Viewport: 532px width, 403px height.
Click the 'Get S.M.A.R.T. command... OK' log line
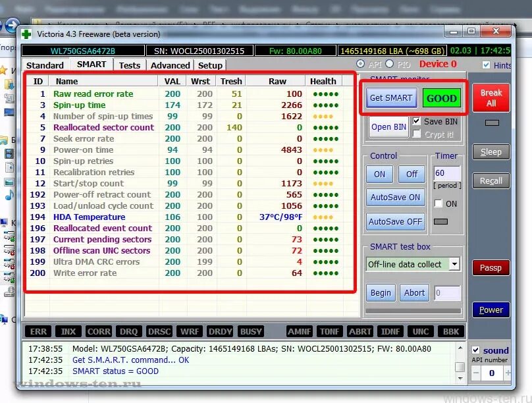pyautogui.click(x=130, y=360)
